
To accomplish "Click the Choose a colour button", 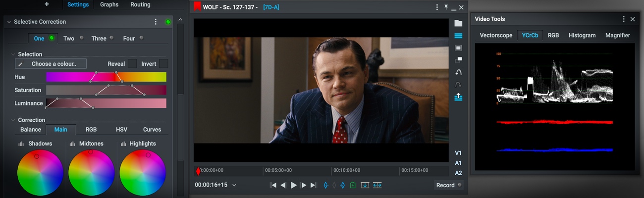I will click(x=51, y=64).
